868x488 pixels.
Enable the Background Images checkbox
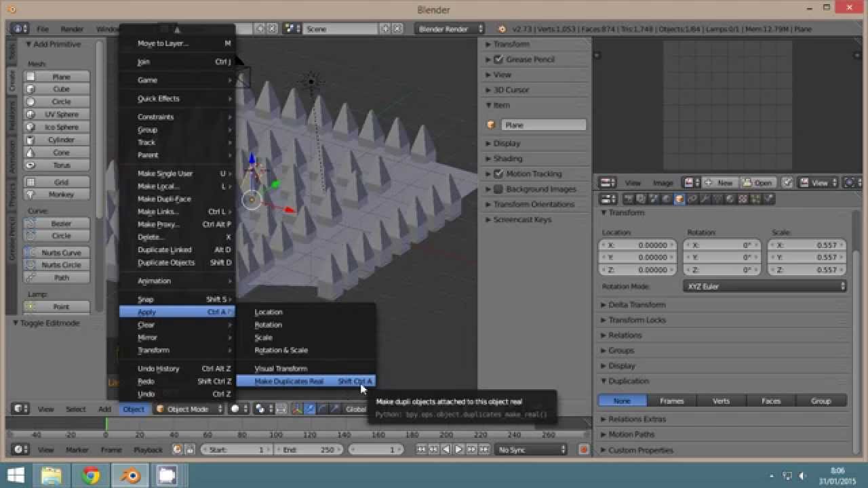click(x=498, y=189)
